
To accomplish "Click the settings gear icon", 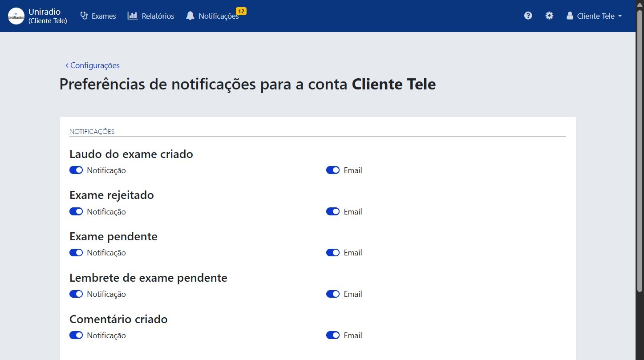I will pos(549,16).
